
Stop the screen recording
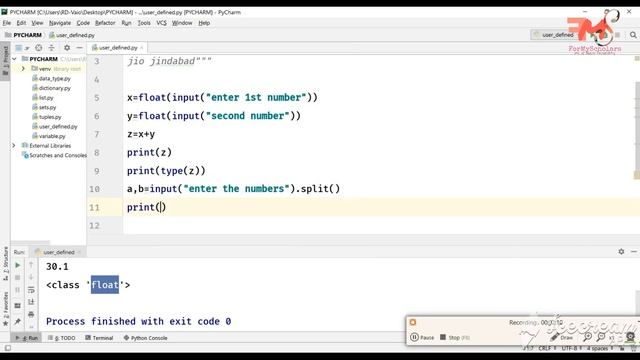[455, 338]
